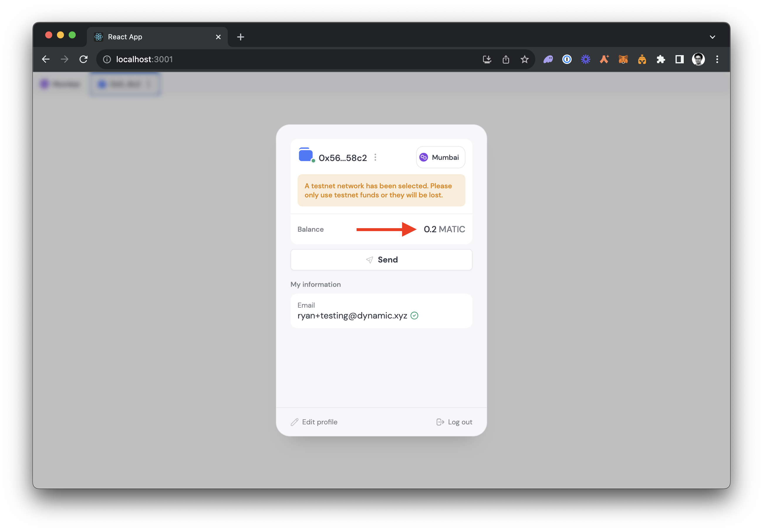Click the share page icon

[x=506, y=60]
